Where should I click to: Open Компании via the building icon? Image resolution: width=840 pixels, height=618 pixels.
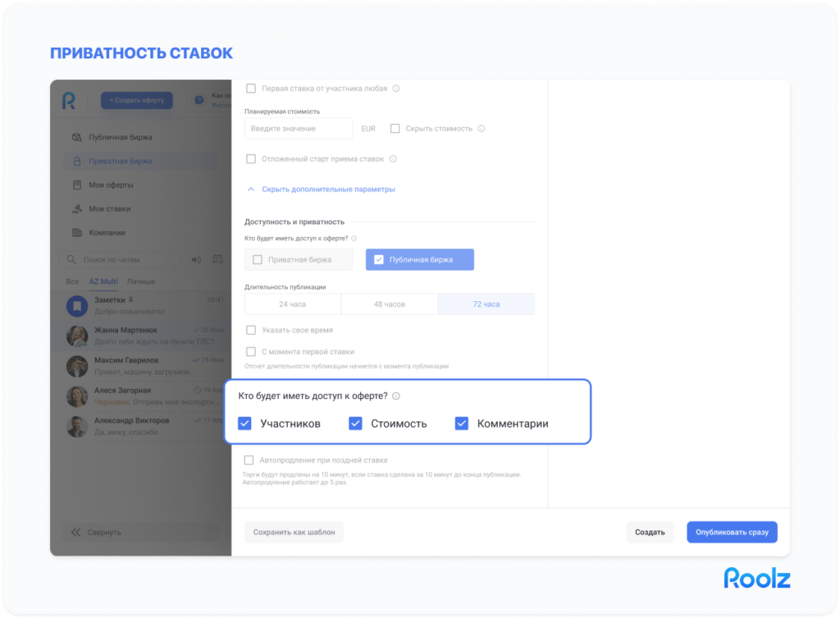pos(76,231)
